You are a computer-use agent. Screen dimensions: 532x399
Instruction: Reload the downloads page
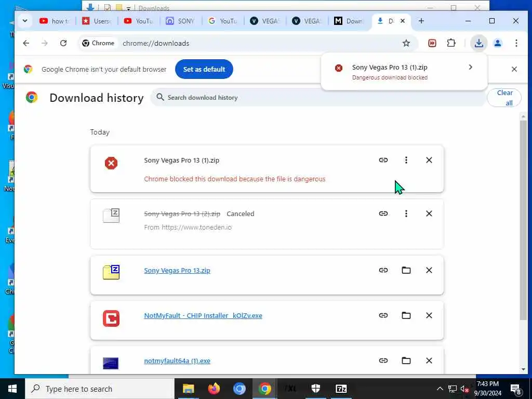(63, 43)
